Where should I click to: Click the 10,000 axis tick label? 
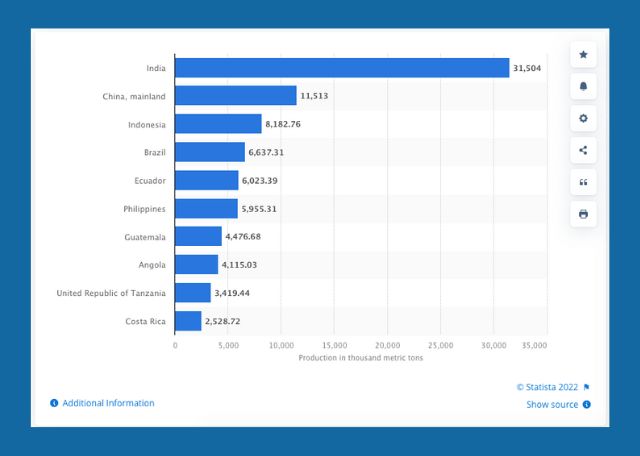[x=281, y=345]
